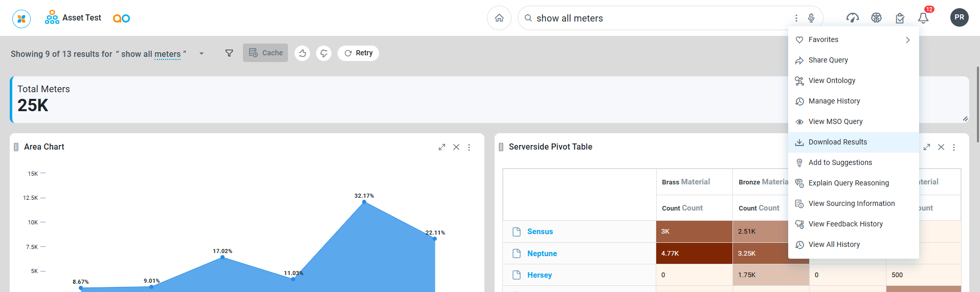Image resolution: width=980 pixels, height=292 pixels.
Task: Open the Neptune row link
Action: pyautogui.click(x=542, y=254)
